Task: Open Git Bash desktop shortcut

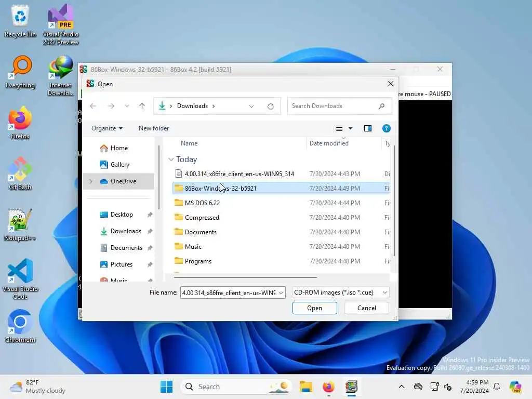Action: coord(20,174)
